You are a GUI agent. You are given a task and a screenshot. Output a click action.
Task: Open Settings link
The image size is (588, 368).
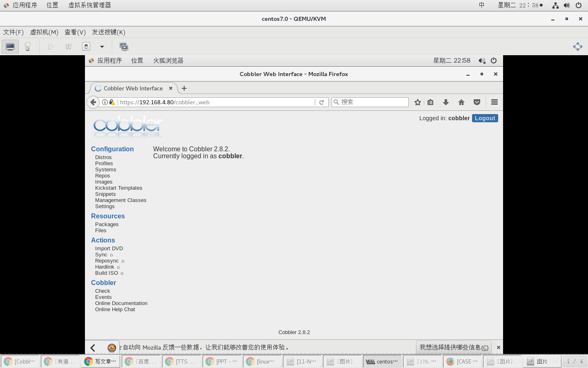[105, 206]
